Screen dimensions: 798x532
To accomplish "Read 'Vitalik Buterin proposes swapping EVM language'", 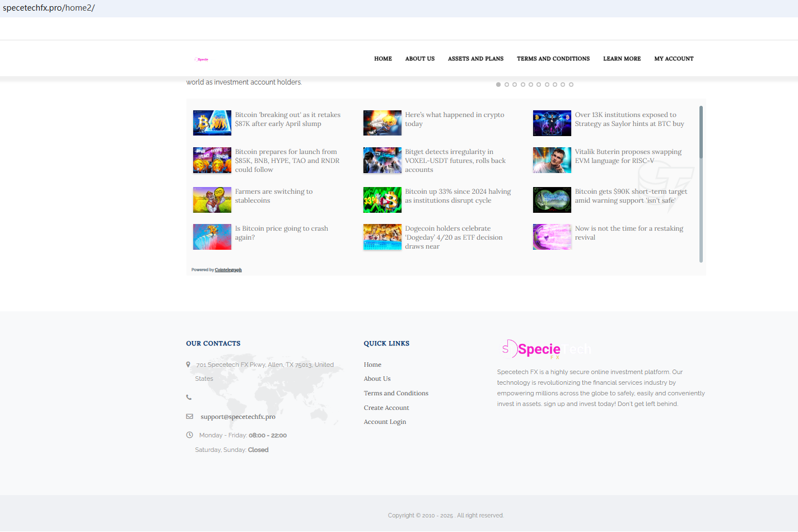I will point(628,156).
